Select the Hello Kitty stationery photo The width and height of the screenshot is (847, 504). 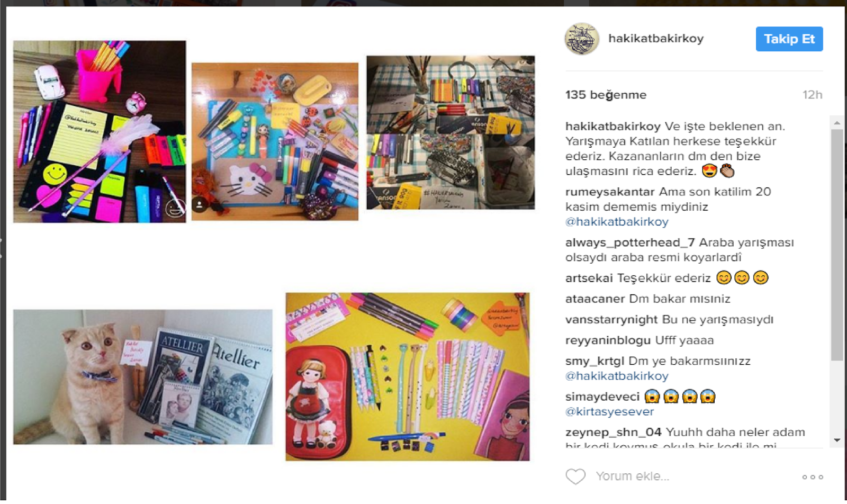(275, 141)
